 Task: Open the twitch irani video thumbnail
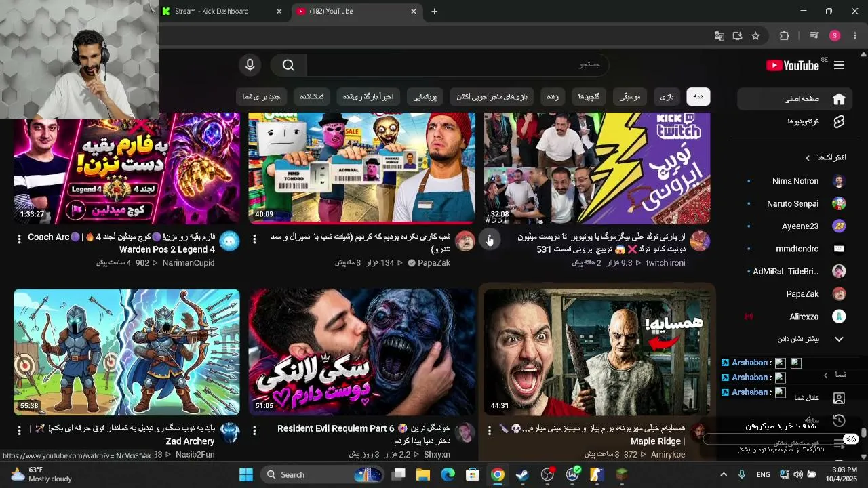coord(597,168)
